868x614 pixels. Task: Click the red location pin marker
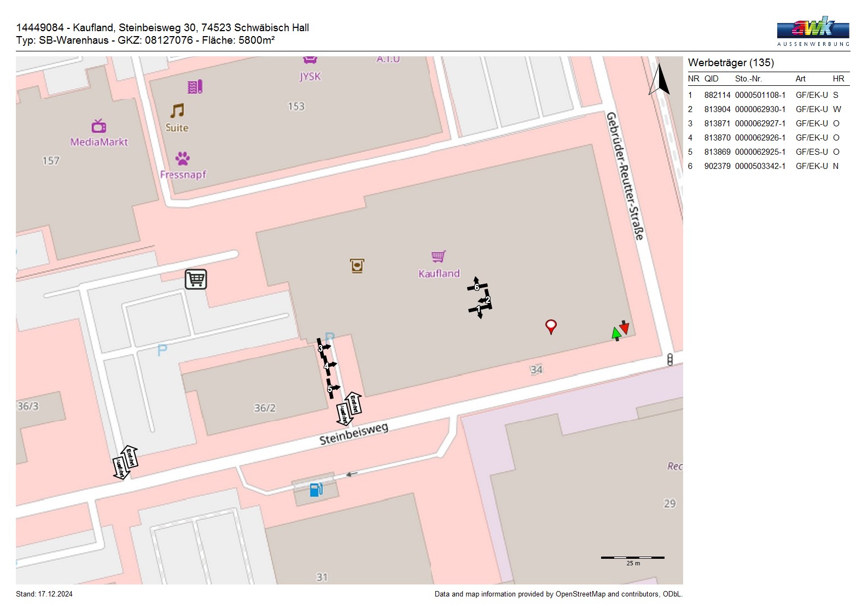coord(551,326)
